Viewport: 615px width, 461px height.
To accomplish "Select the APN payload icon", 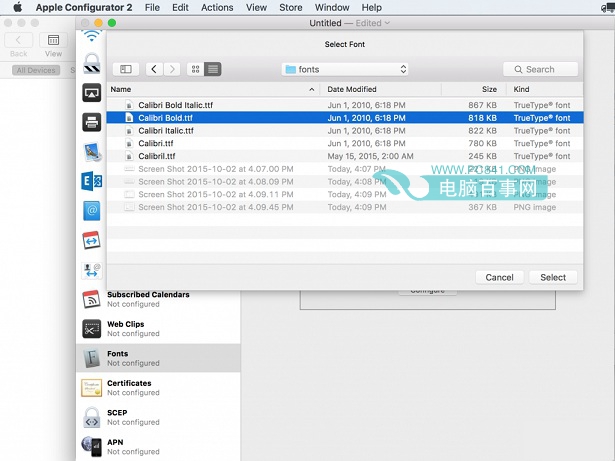I will click(x=92, y=446).
